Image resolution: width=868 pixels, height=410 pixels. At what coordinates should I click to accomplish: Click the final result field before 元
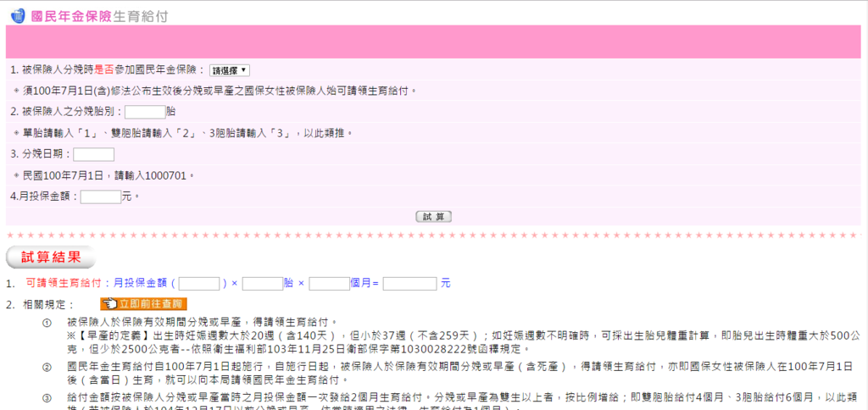[x=409, y=283]
